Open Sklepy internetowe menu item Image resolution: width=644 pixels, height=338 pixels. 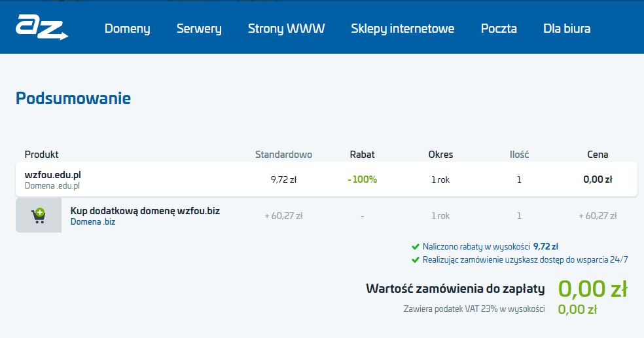[x=402, y=28]
